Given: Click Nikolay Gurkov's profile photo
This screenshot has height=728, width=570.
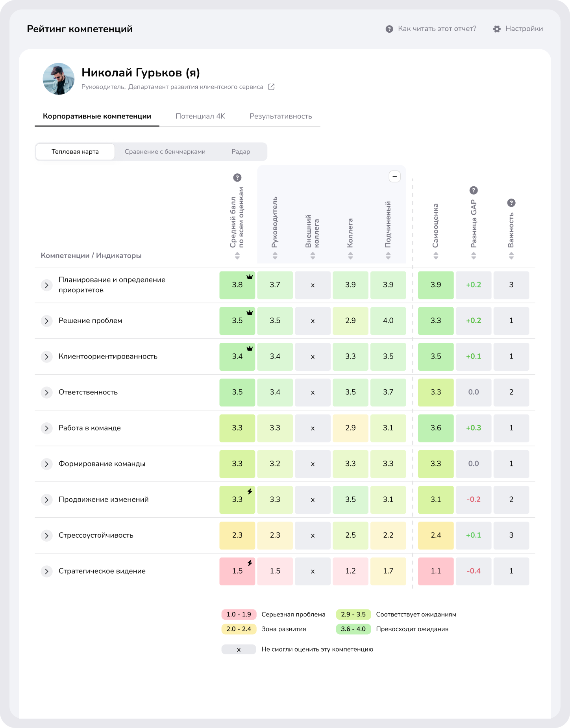Looking at the screenshot, I should tap(58, 79).
